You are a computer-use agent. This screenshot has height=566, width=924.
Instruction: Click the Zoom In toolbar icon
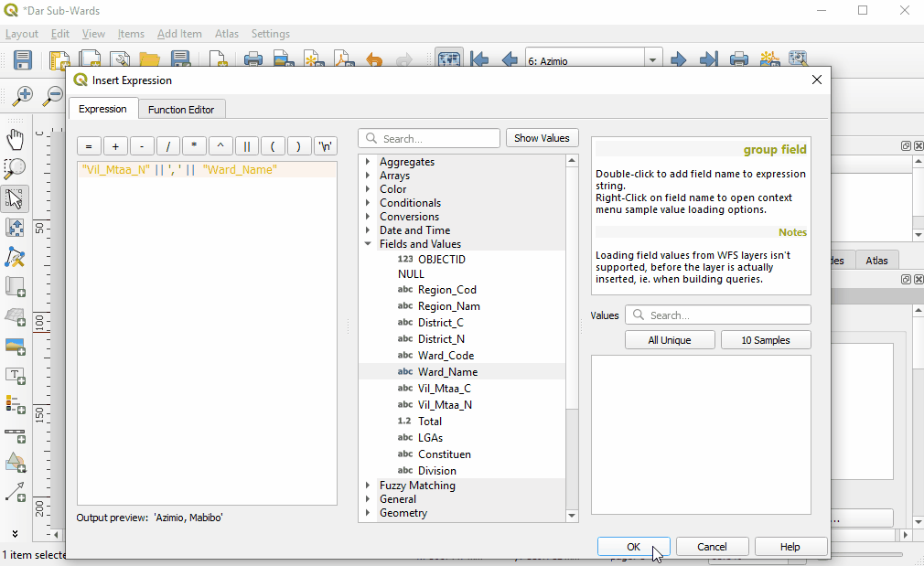tap(23, 95)
